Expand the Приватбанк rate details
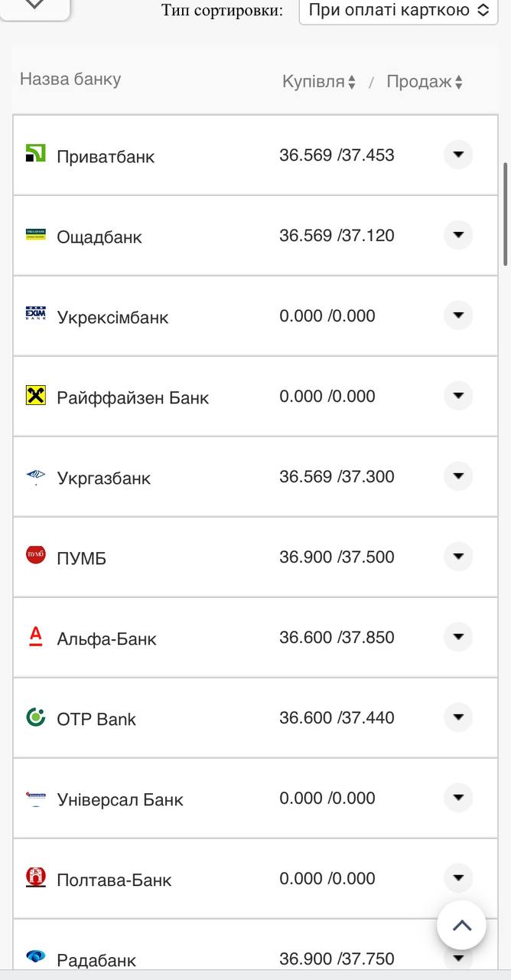The image size is (511, 980). [458, 155]
